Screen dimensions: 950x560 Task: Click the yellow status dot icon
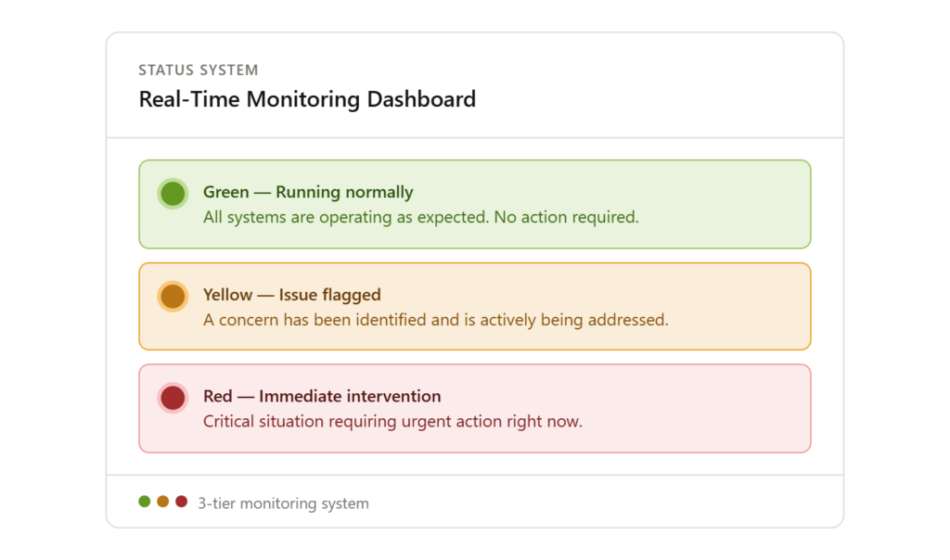[x=173, y=297]
